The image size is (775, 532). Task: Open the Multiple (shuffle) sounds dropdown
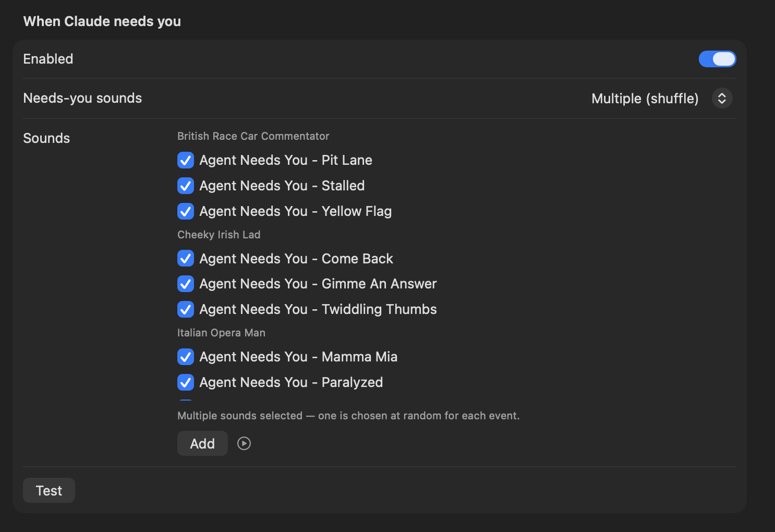[x=722, y=99]
